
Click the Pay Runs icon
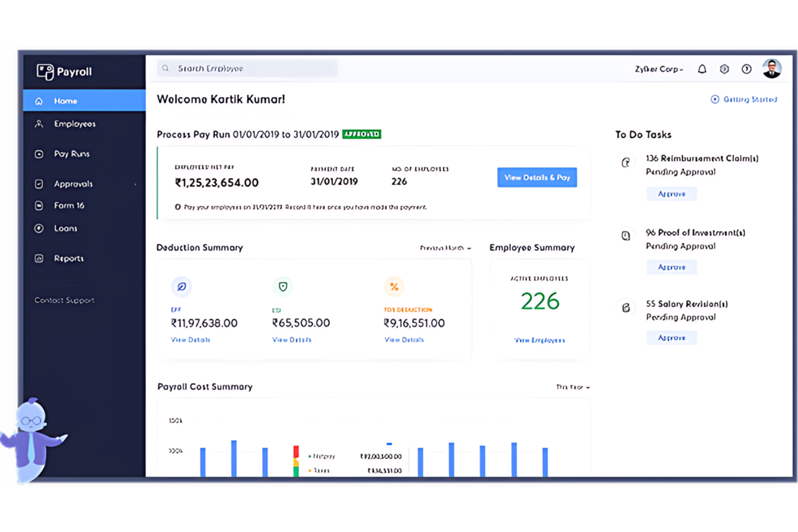tap(39, 154)
